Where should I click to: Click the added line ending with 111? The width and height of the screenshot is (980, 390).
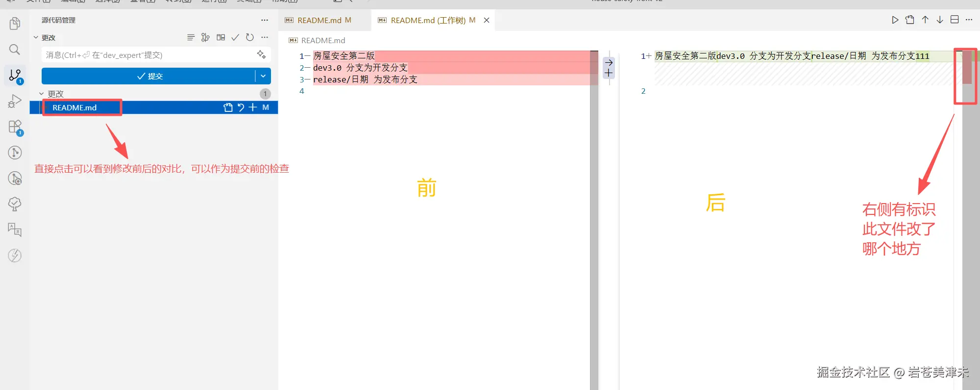(x=792, y=56)
